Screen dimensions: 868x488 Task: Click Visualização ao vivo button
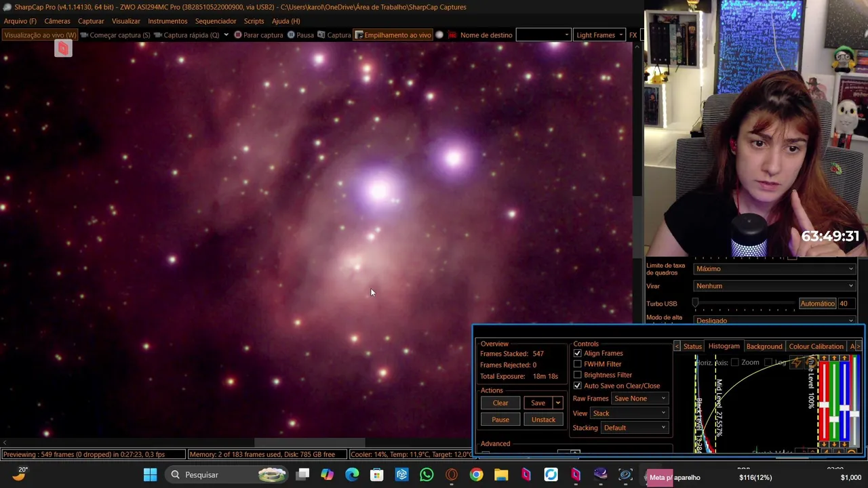click(40, 35)
